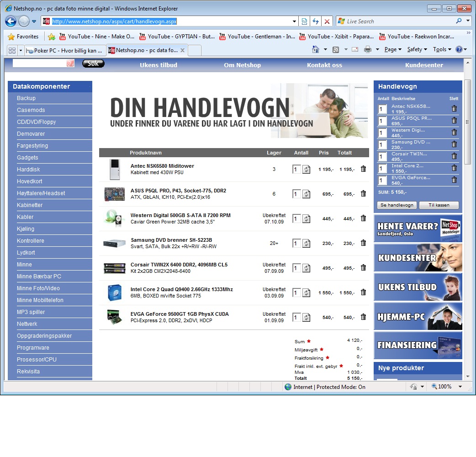This screenshot has width=476, height=457.
Task: Remove Intel Core 2 Quad Q9400 from cart table
Action: pyautogui.click(x=363, y=292)
